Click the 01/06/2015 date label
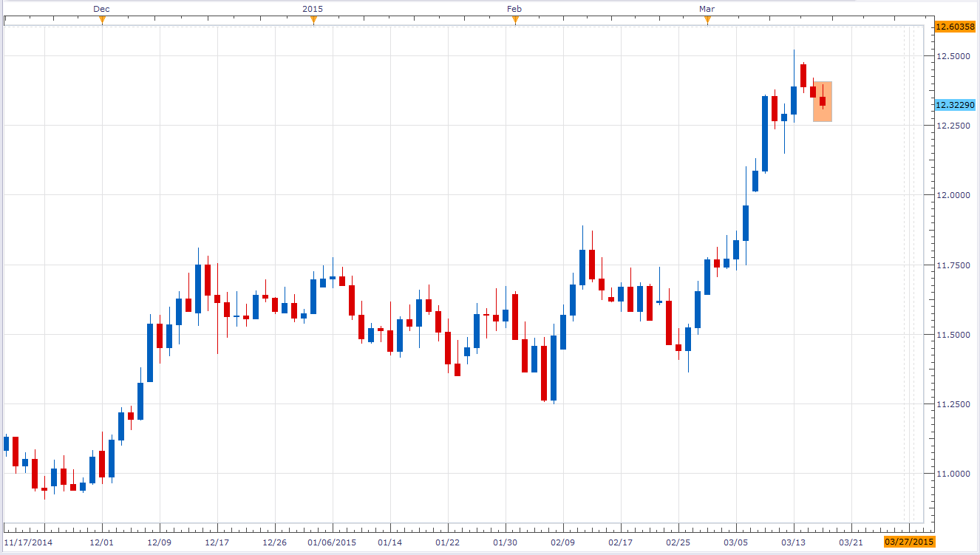 click(x=333, y=542)
